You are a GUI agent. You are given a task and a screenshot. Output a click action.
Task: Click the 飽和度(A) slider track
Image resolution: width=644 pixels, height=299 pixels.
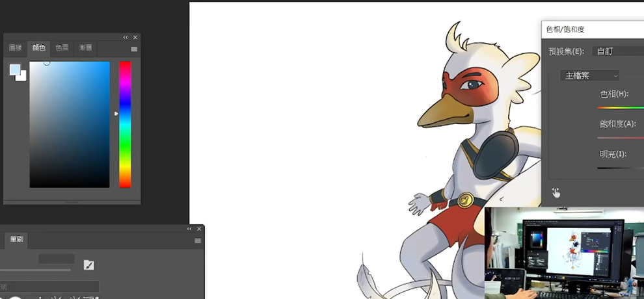click(x=621, y=138)
